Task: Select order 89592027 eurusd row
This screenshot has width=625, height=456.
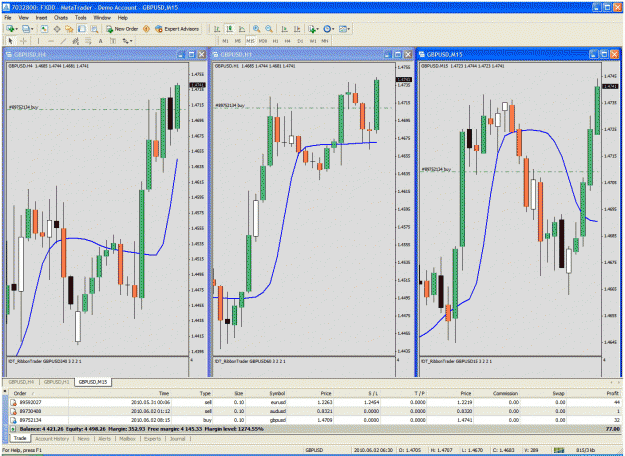Action: (x=315, y=402)
